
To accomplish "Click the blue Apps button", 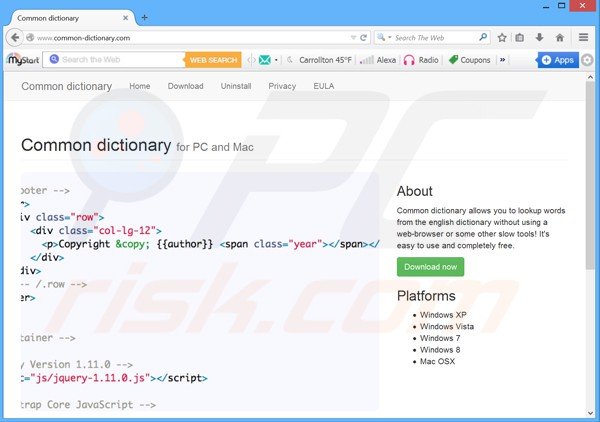I will coord(558,60).
